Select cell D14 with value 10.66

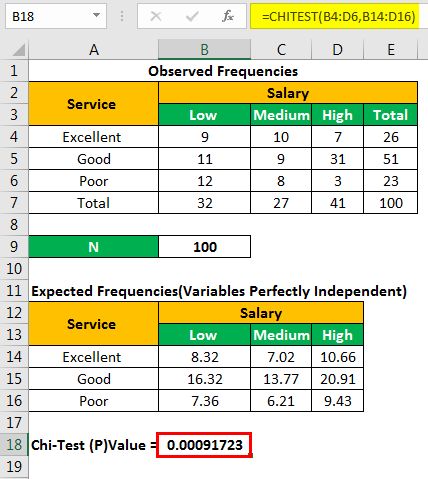click(x=337, y=357)
